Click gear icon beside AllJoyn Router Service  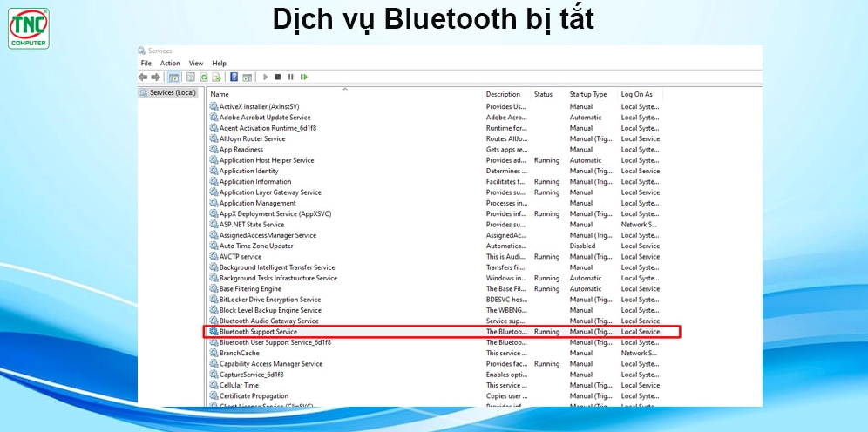(214, 138)
